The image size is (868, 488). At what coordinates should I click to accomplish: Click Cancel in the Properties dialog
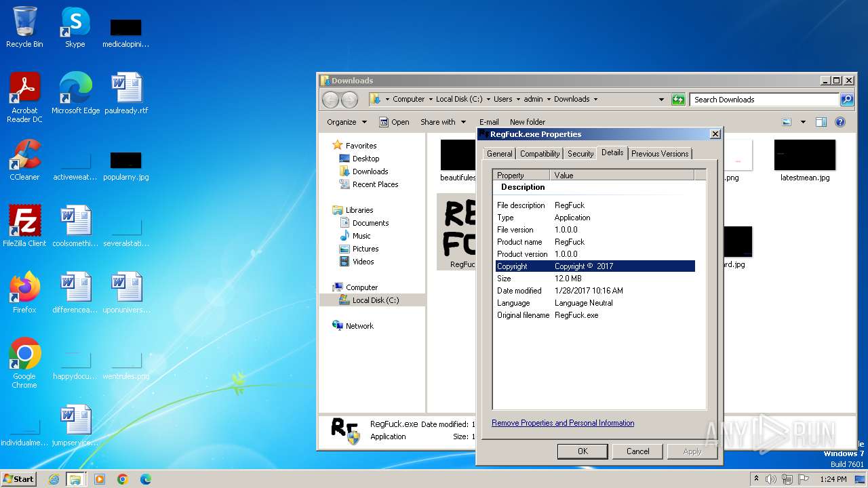[x=637, y=451]
